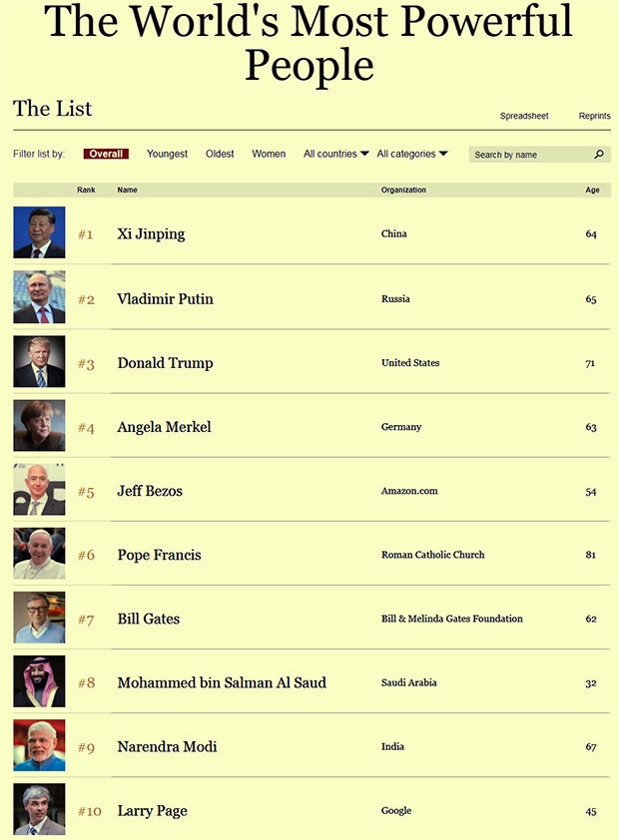Sort by the Age column header

(x=592, y=190)
